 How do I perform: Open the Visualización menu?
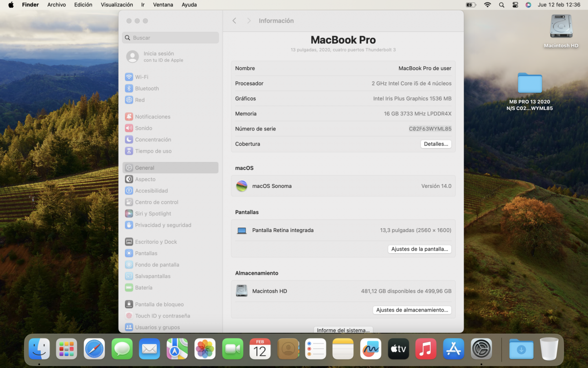pos(117,4)
